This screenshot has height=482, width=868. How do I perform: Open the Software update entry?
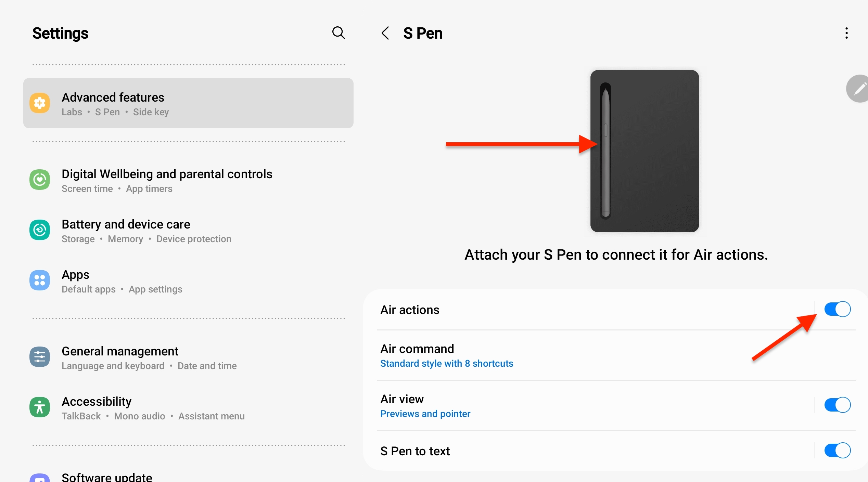(x=107, y=477)
